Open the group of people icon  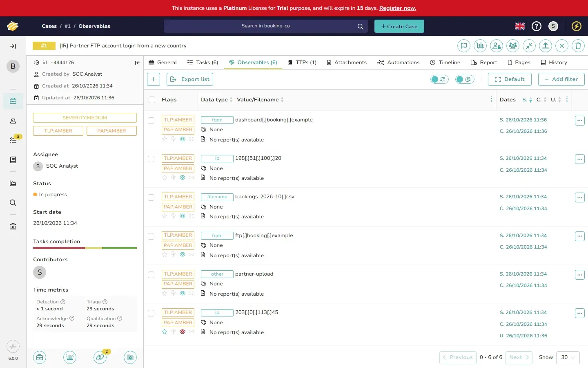coord(513,46)
